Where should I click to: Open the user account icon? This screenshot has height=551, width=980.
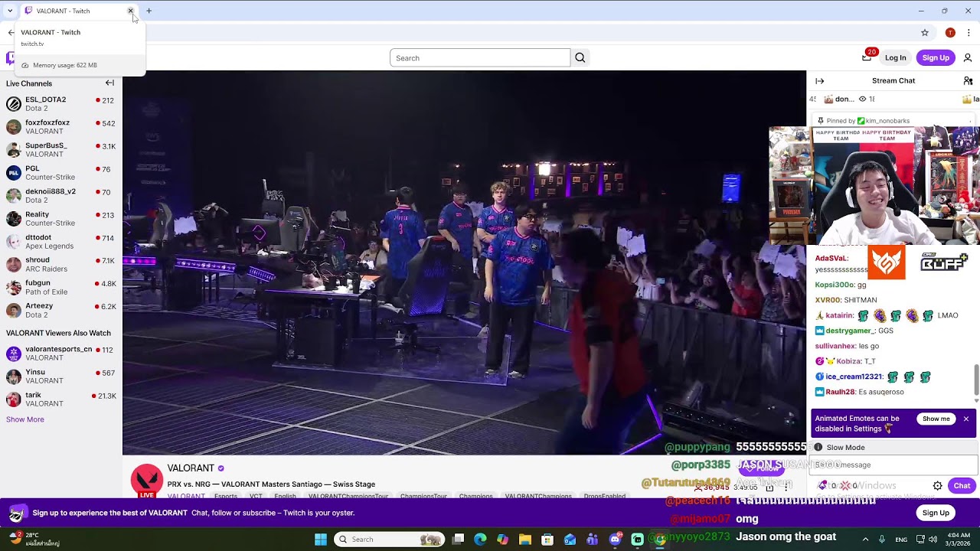(x=968, y=58)
